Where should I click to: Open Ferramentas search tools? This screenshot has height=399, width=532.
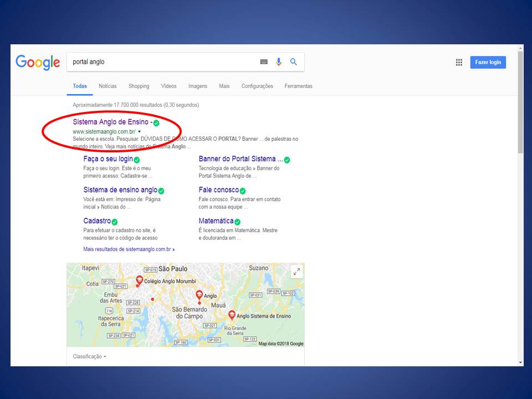click(x=299, y=86)
